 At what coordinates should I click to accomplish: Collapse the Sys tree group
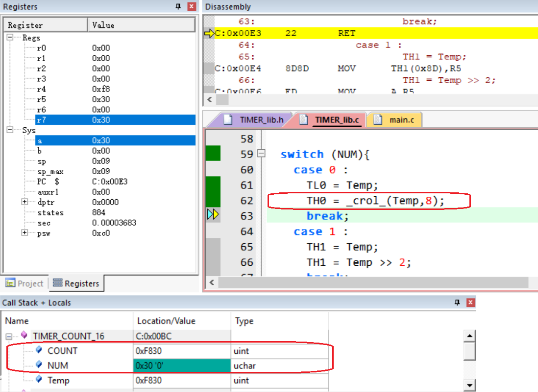(10, 130)
